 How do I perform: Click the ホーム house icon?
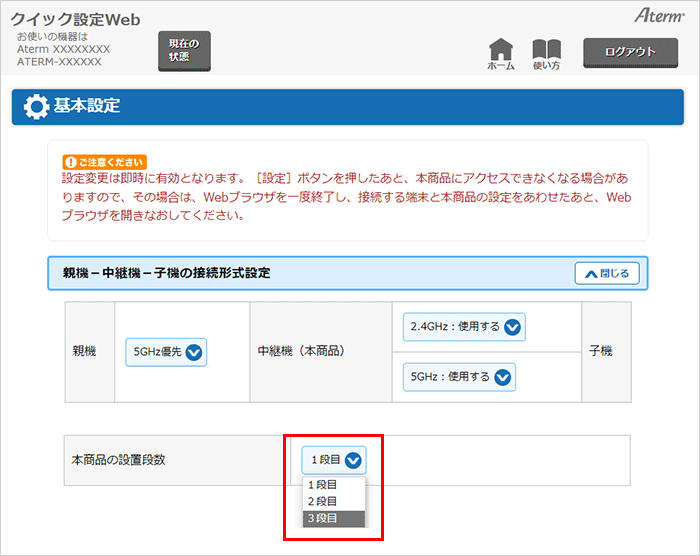[x=501, y=52]
